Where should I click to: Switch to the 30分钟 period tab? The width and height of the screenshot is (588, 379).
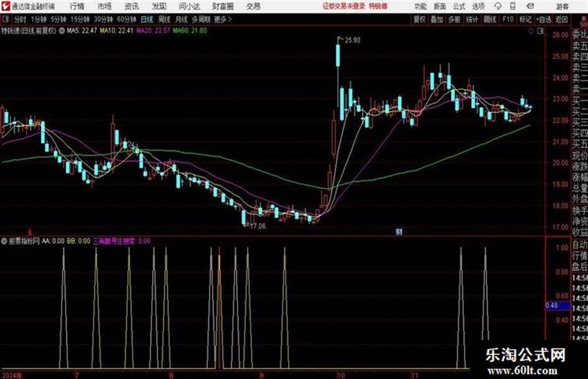103,19
